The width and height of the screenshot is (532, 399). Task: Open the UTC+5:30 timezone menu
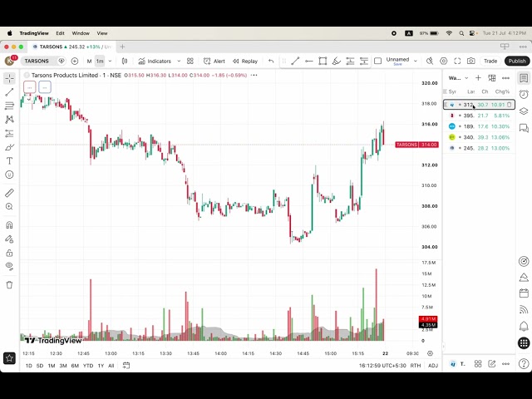[382, 366]
